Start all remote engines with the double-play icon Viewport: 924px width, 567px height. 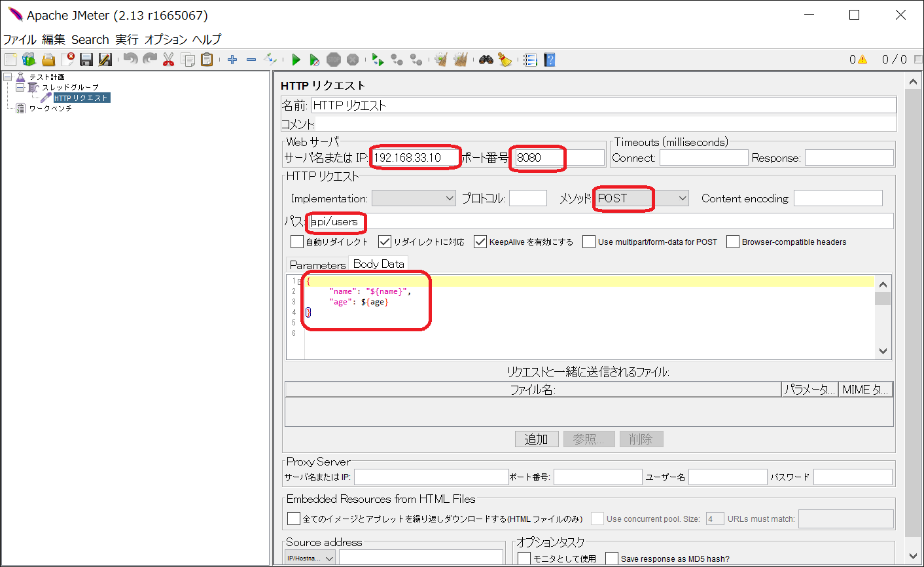tap(378, 60)
